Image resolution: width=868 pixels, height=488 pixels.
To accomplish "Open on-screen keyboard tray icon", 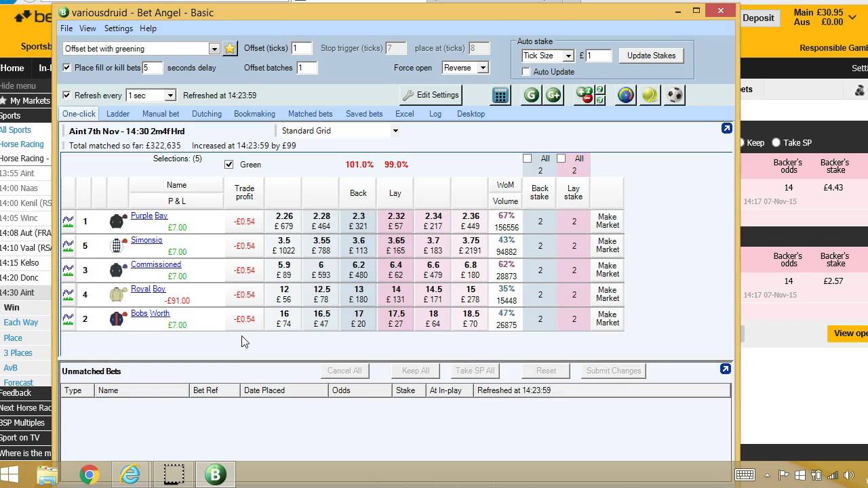I will pos(745,475).
